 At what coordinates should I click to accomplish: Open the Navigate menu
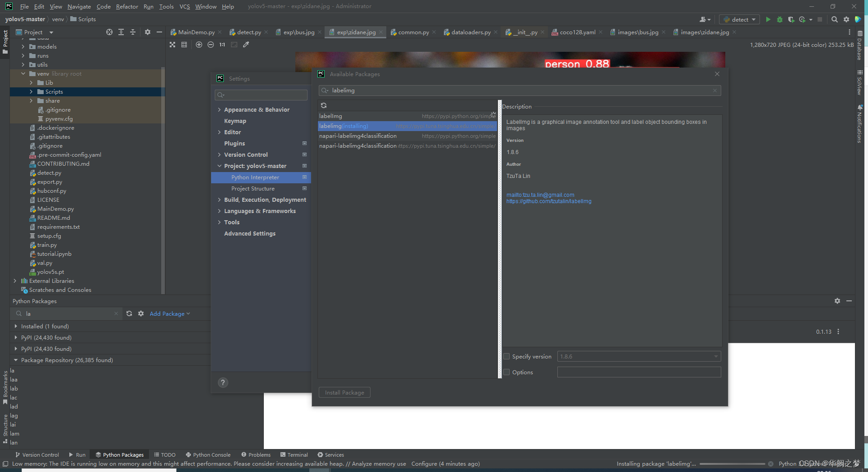79,6
